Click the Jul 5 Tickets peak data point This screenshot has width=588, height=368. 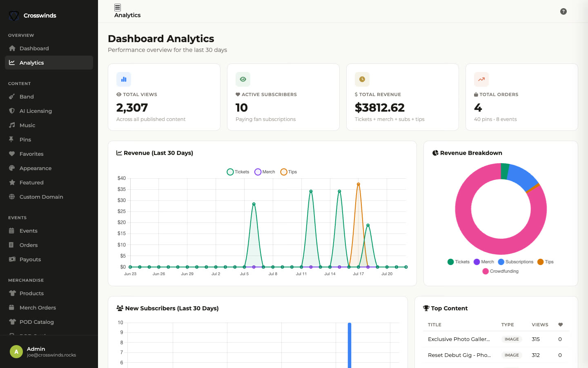(254, 204)
